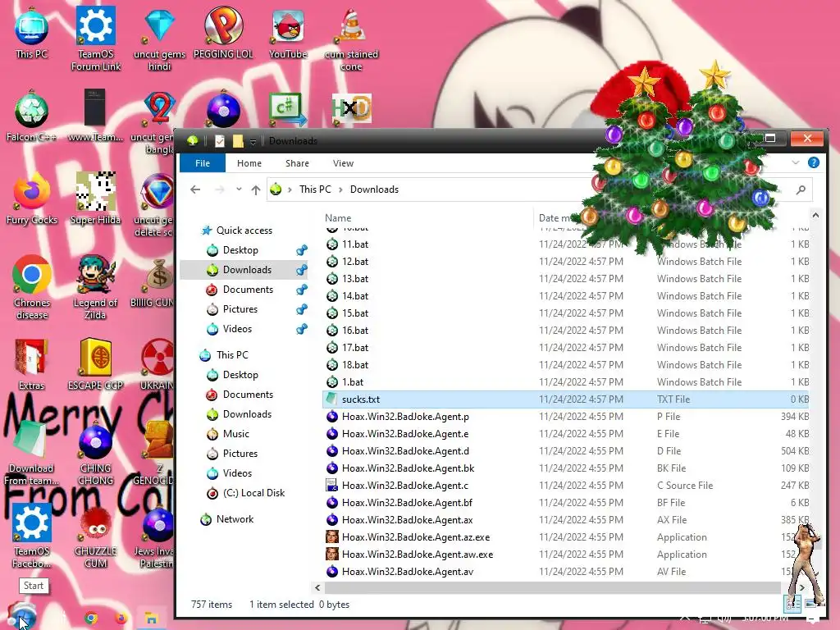This screenshot has width=840, height=630.
Task: Open Chrome from the taskbar
Action: point(91,619)
